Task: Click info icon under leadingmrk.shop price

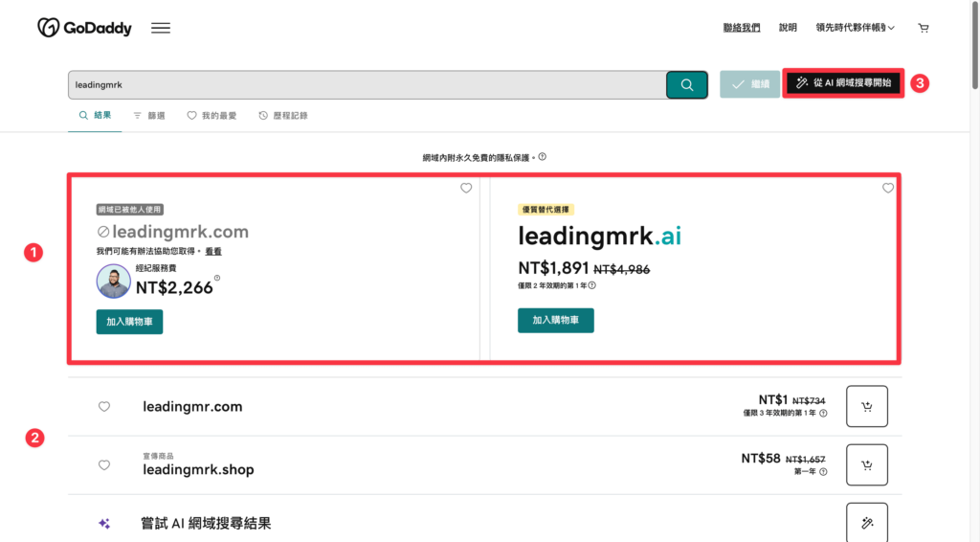Action: coord(823,472)
